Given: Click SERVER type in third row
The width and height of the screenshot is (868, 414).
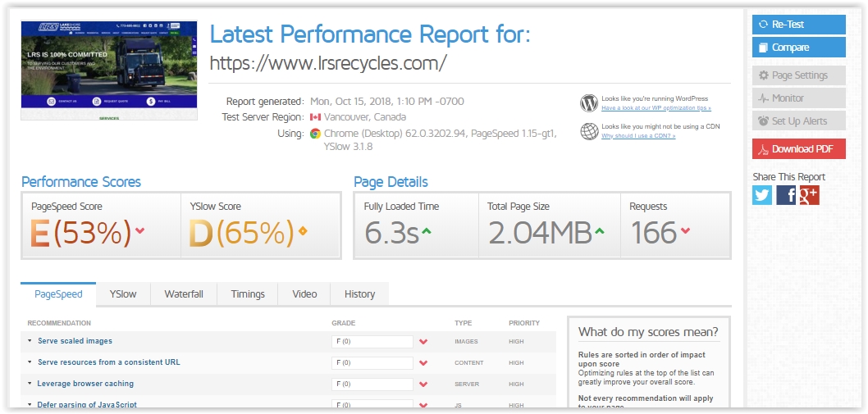Looking at the screenshot, I should [x=466, y=384].
